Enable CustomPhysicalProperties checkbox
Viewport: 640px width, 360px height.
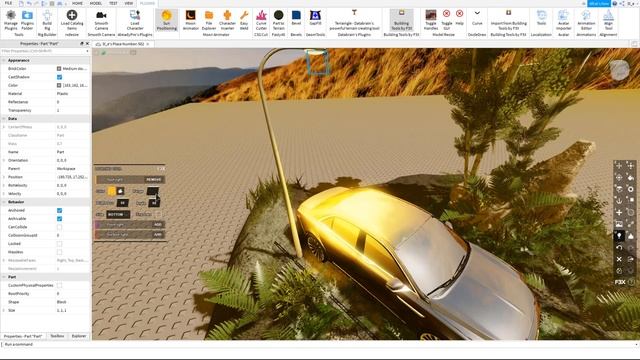[59, 285]
